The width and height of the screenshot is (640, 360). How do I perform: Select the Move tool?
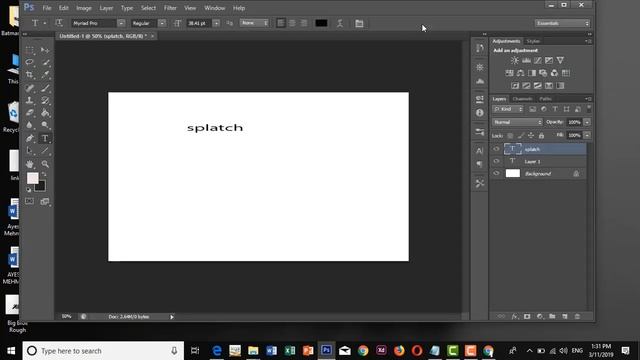tap(45, 50)
